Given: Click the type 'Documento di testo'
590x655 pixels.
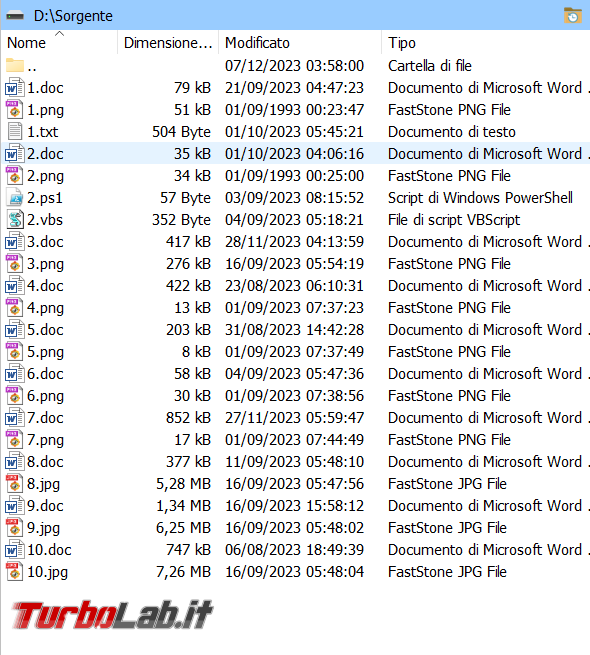Looking at the screenshot, I should (x=452, y=132).
